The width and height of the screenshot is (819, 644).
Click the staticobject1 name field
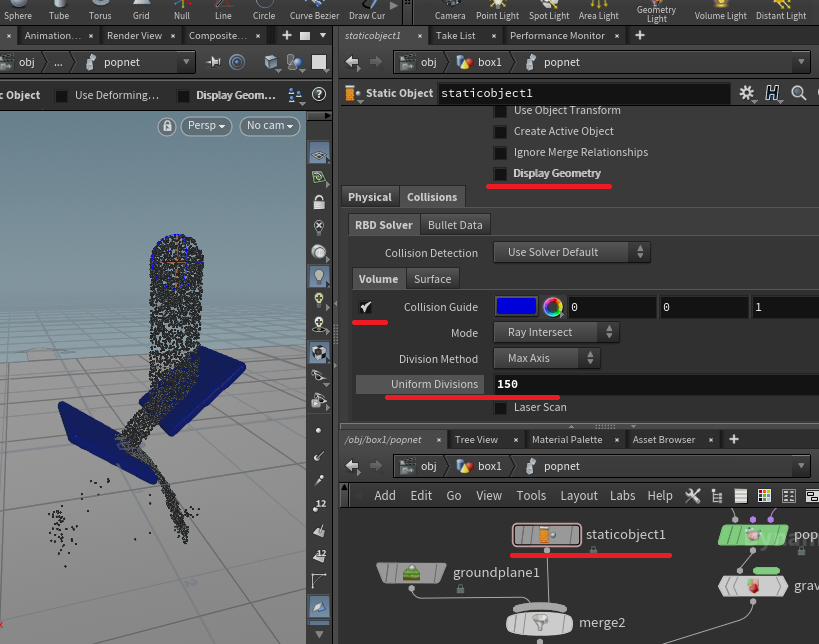coord(584,93)
